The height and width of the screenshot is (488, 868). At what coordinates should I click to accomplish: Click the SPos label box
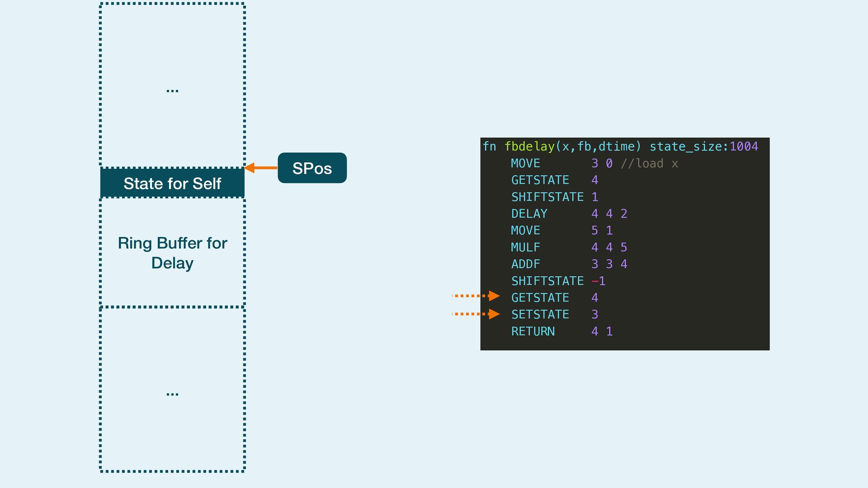coord(312,168)
